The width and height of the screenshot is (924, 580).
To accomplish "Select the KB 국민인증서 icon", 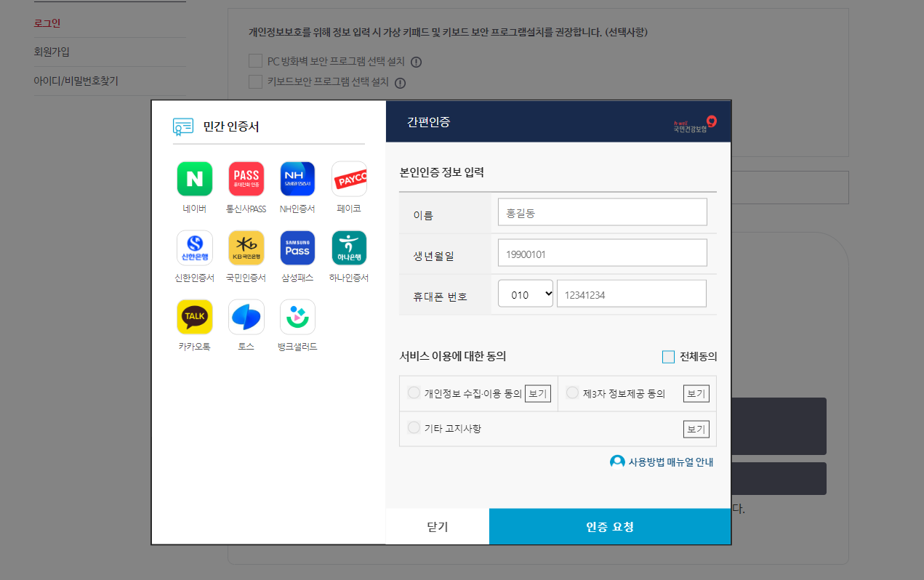I will click(x=246, y=248).
